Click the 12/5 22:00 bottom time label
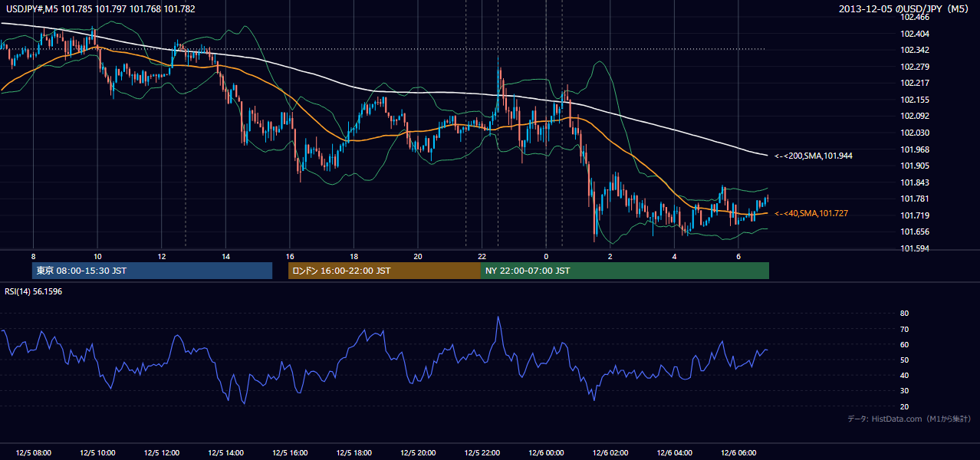This screenshot has width=980, height=460. pyautogui.click(x=482, y=453)
